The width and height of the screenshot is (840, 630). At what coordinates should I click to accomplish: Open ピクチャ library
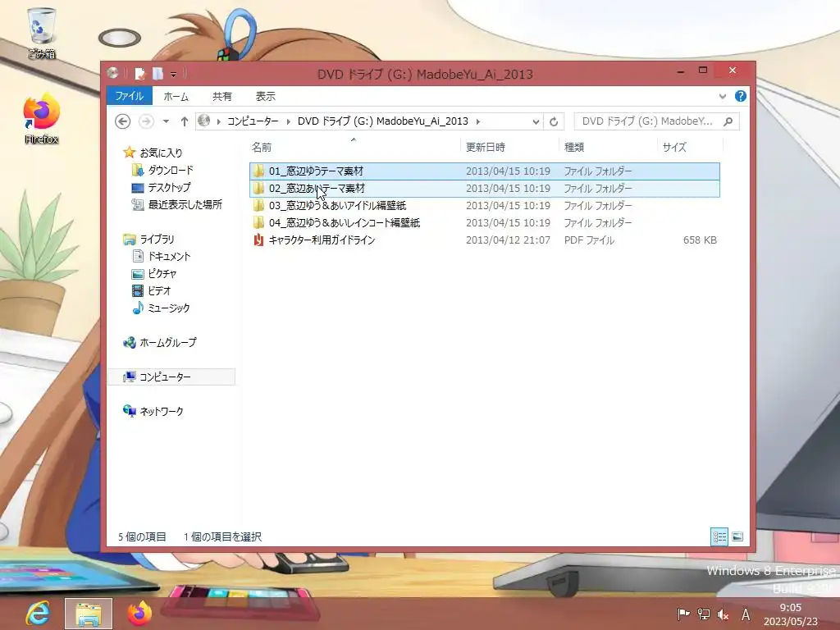[x=153, y=273]
